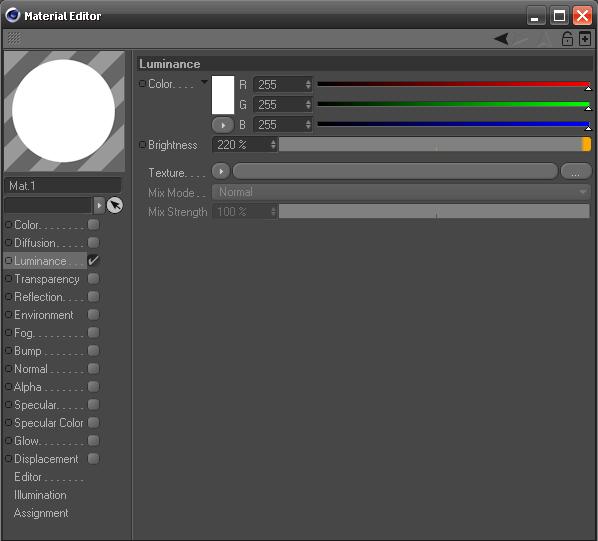Open the Illumination settings page
Image resolution: width=598 pixels, height=541 pixels.
(x=40, y=495)
